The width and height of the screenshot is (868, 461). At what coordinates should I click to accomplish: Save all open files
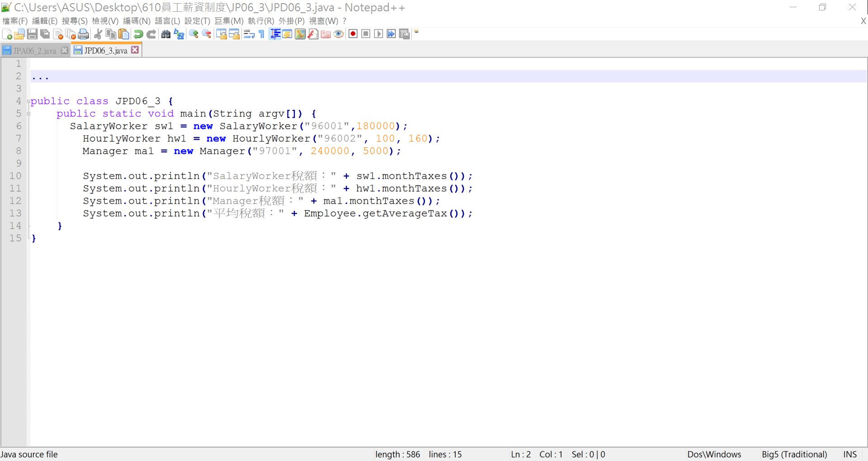45,34
